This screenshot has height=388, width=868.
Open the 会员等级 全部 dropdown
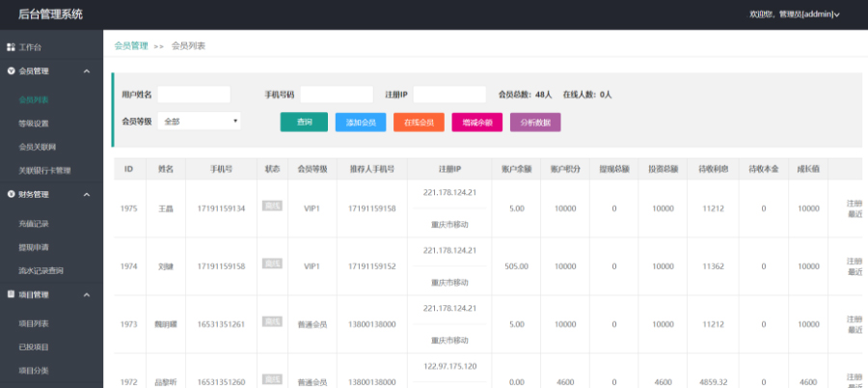click(x=200, y=122)
